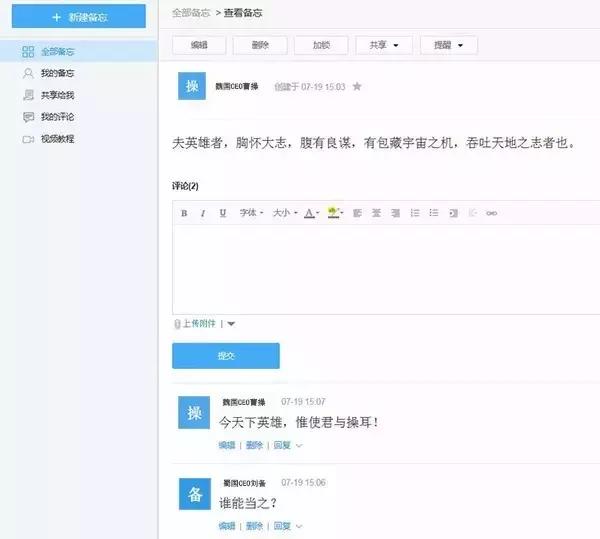The width and height of the screenshot is (600, 539).
Task: Expand chevron under 今天下英雄 comment
Action: coord(299,446)
